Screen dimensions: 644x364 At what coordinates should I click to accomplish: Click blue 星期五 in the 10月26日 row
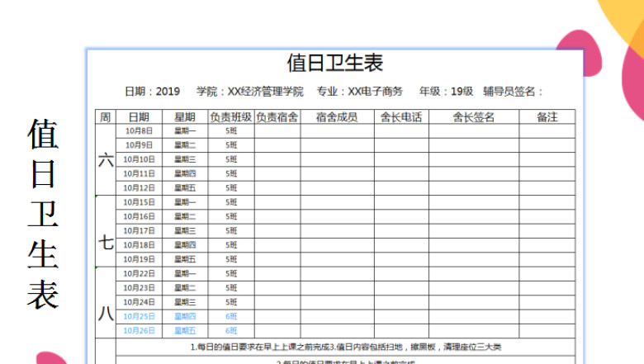(x=185, y=331)
